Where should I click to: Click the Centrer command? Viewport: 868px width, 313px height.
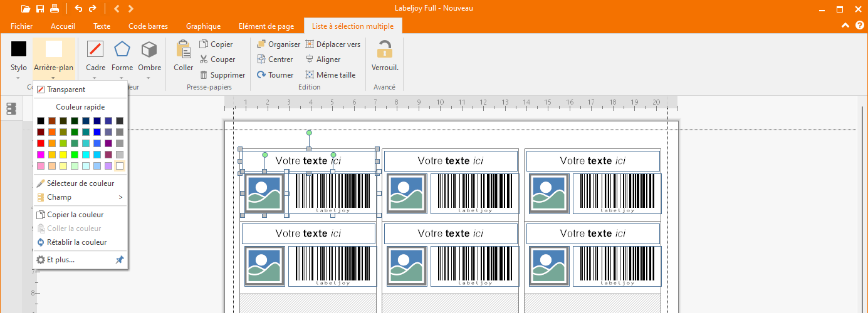tap(275, 59)
